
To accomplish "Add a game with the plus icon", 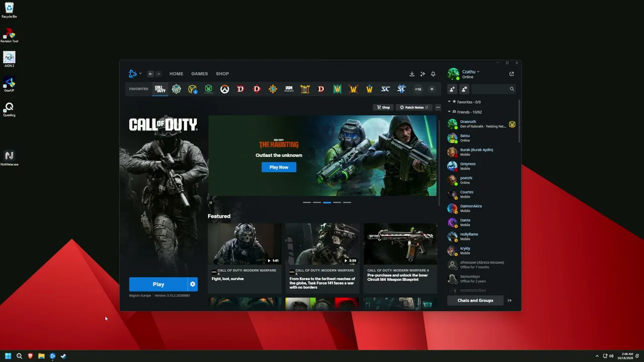I will 432,89.
